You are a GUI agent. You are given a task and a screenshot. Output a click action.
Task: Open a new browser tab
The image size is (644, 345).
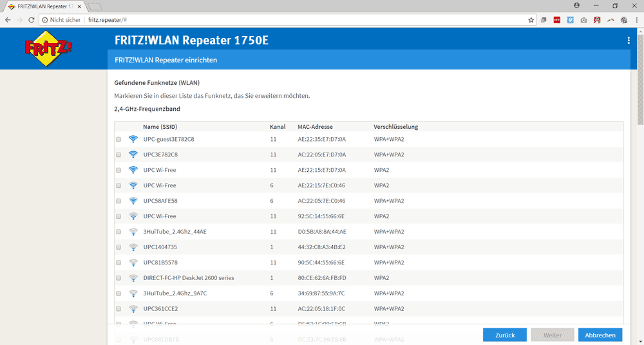[95, 6]
